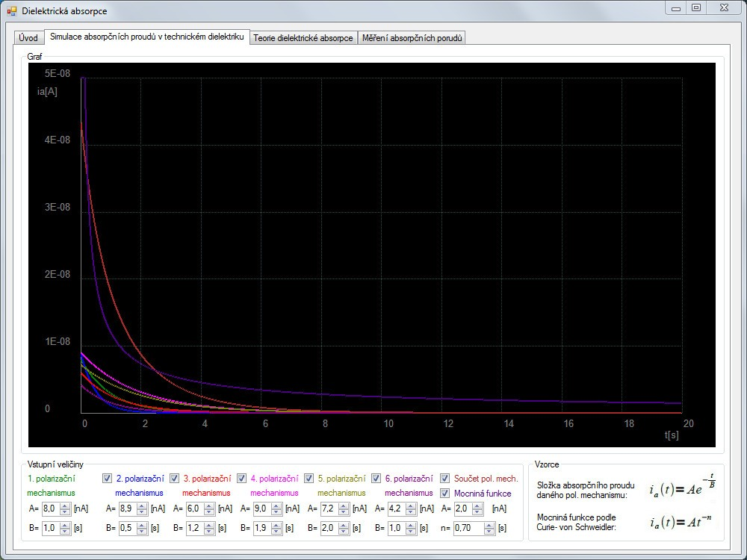This screenshot has width=747, height=560.
Task: Decrease A of the 3rd polarization mechanism
Action: tap(209, 512)
